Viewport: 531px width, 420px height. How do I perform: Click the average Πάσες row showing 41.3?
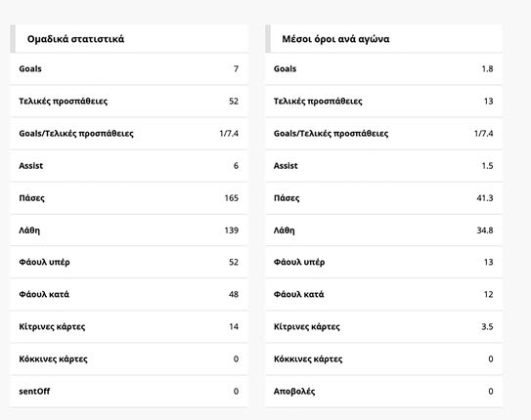383,198
